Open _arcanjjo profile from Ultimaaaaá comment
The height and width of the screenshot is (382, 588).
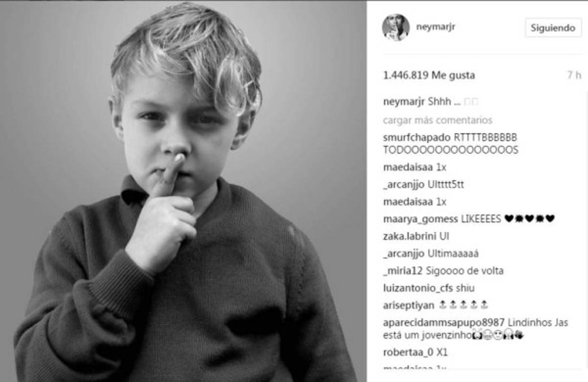pos(404,254)
